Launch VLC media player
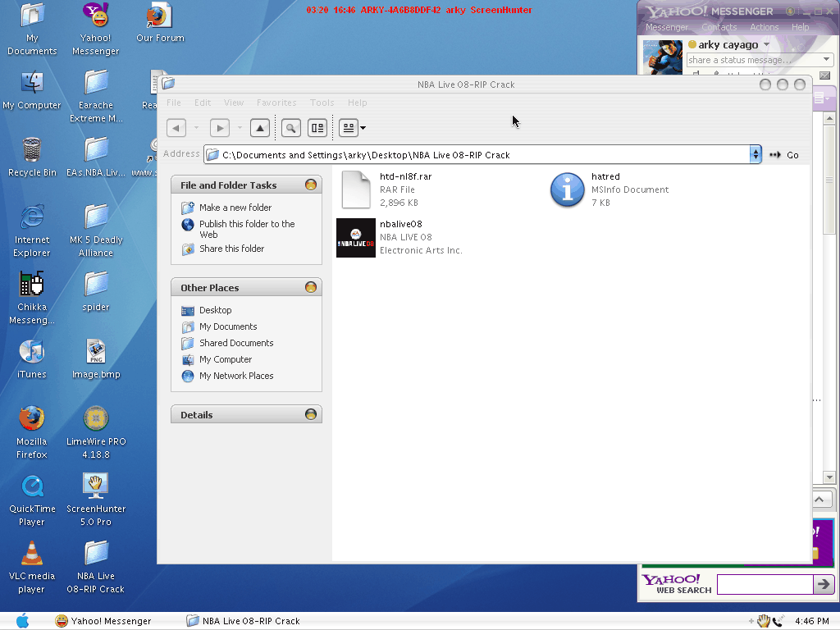The height and width of the screenshot is (630, 840). [32, 567]
